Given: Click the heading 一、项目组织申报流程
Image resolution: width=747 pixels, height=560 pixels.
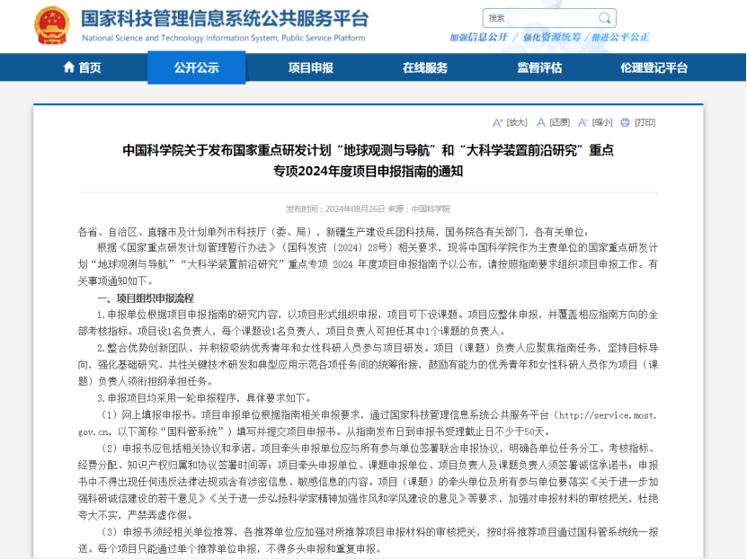Looking at the screenshot, I should pyautogui.click(x=146, y=298).
